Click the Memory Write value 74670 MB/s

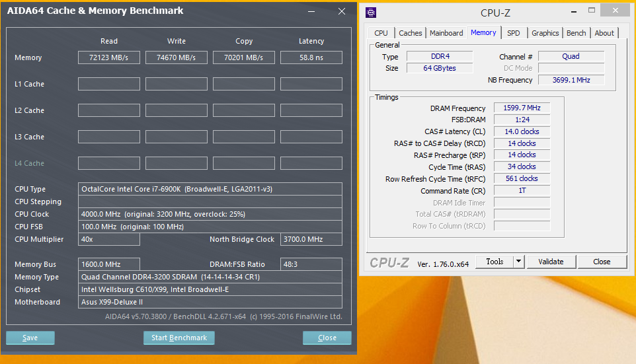(x=176, y=57)
